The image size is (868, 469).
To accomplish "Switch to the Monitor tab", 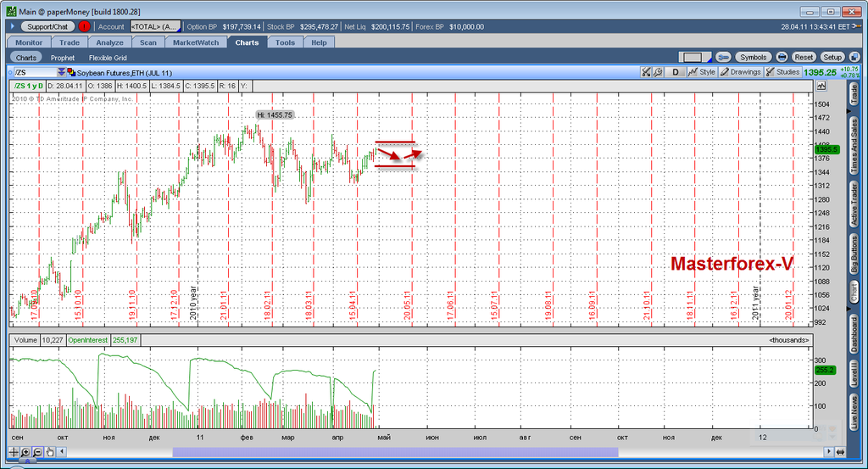I will click(29, 42).
